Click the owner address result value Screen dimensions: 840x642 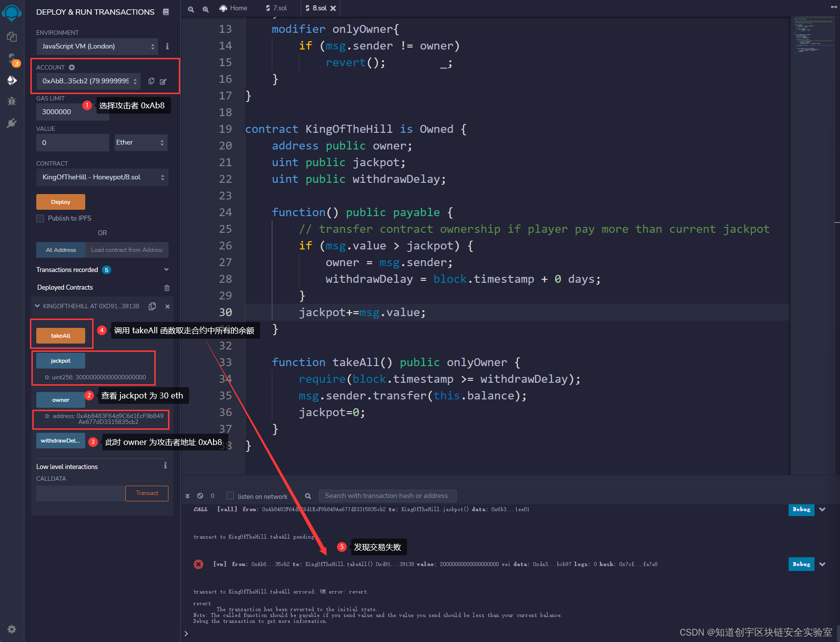click(104, 419)
